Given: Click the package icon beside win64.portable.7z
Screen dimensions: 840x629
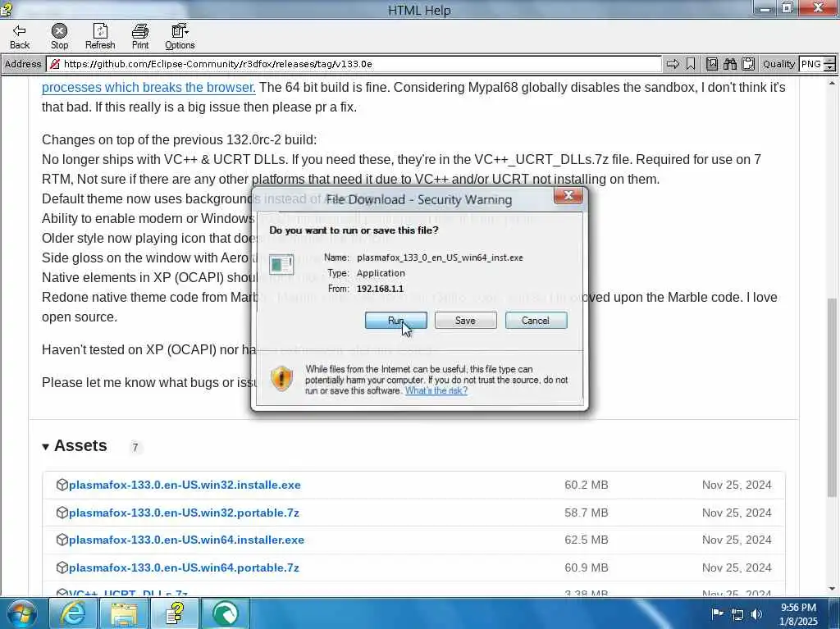Looking at the screenshot, I should pos(62,568).
